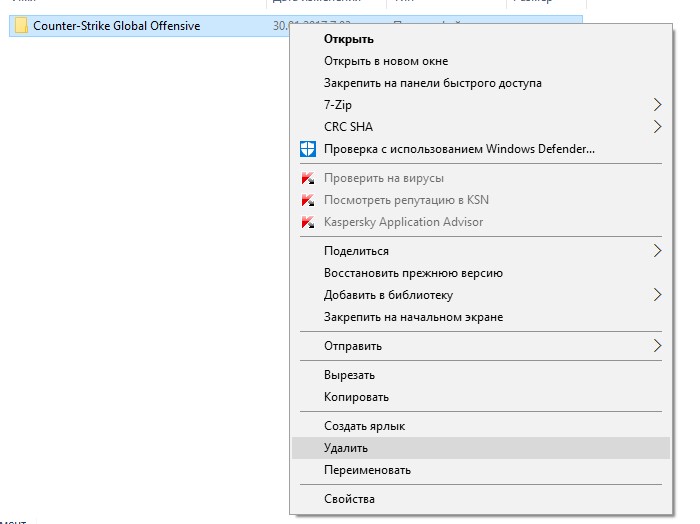Click the Kaspersky icon beside KSN reputation
The height and width of the screenshot is (524, 700).
coord(308,200)
